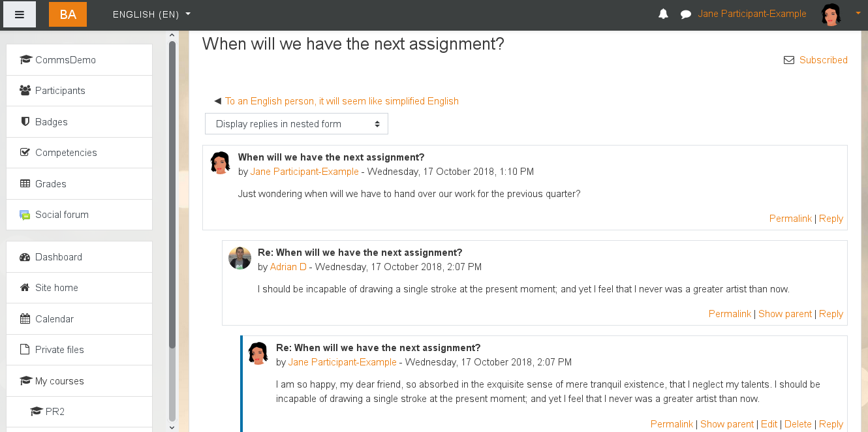This screenshot has width=868, height=432.
Task: Open the hamburger navigation menu
Action: coord(19,14)
